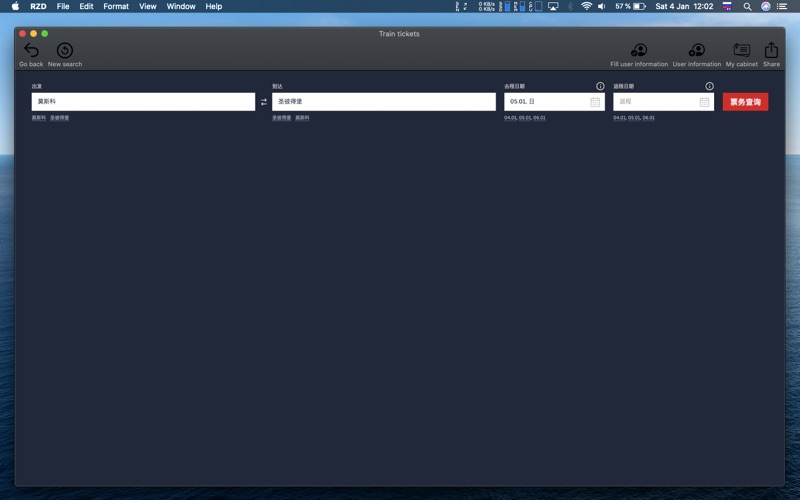This screenshot has width=800, height=500.
Task: Select 04.01 shortcut under departure date
Action: [x=510, y=118]
